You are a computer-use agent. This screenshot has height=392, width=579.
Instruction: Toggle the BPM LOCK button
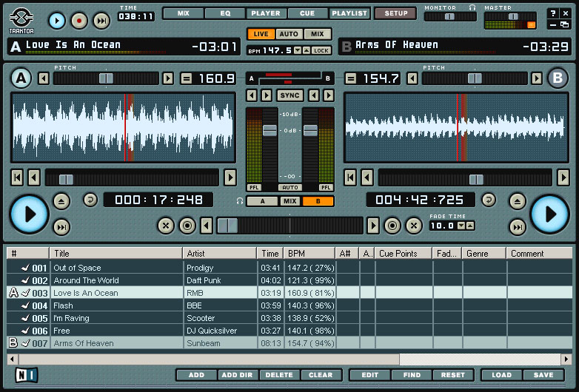coord(321,50)
